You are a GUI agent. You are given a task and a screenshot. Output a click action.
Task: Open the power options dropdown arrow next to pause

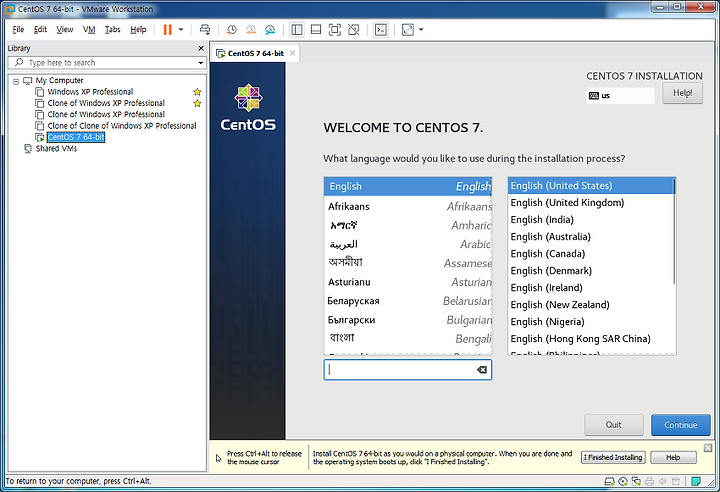pos(181,30)
